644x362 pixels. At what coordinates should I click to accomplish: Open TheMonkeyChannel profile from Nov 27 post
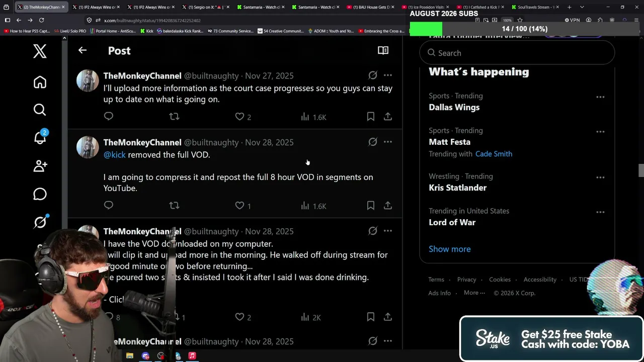coord(142,76)
